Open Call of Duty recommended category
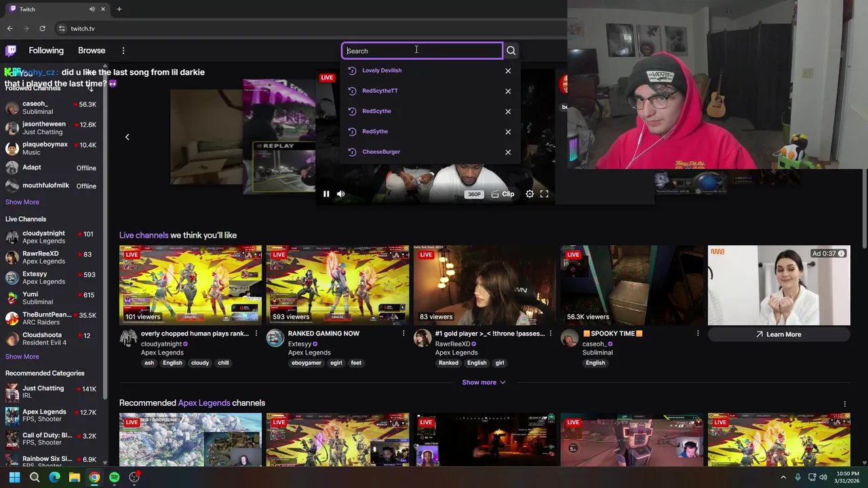868x488 pixels. (x=52, y=439)
